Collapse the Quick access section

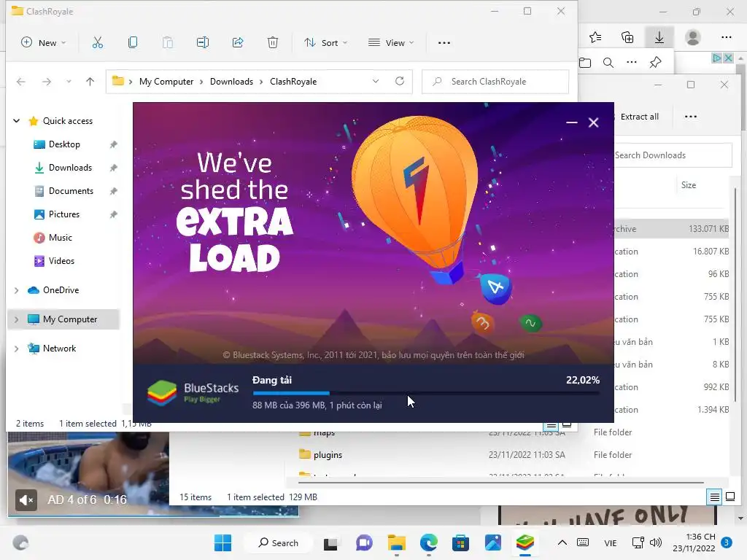coord(17,121)
